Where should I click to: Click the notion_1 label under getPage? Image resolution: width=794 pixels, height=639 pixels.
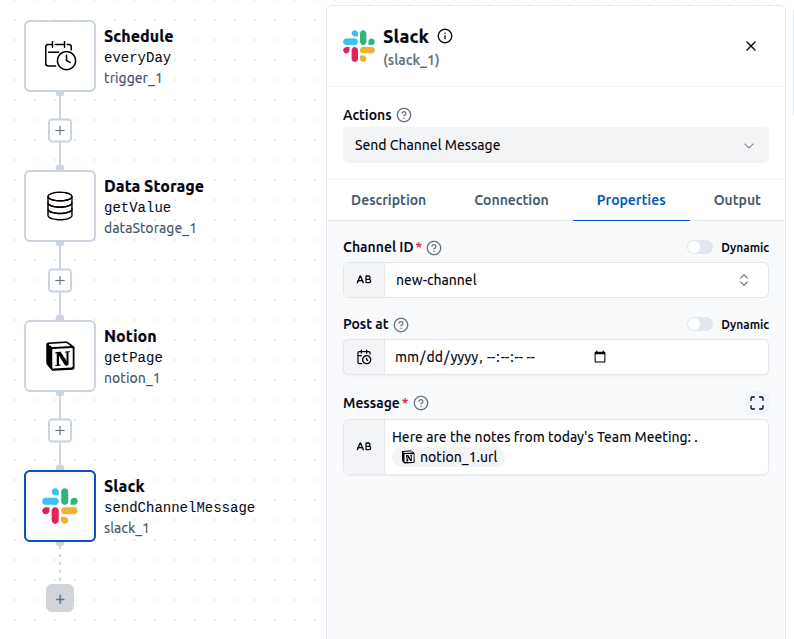(132, 378)
